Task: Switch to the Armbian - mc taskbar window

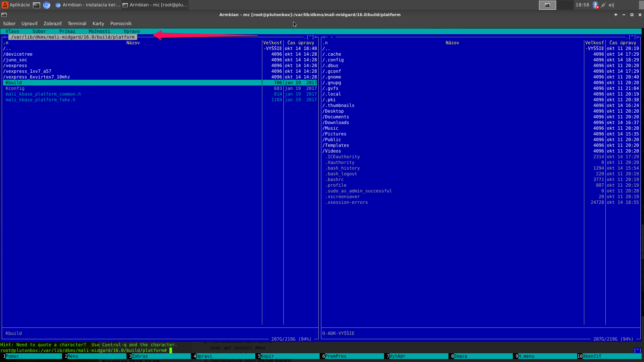Action: pos(155,5)
